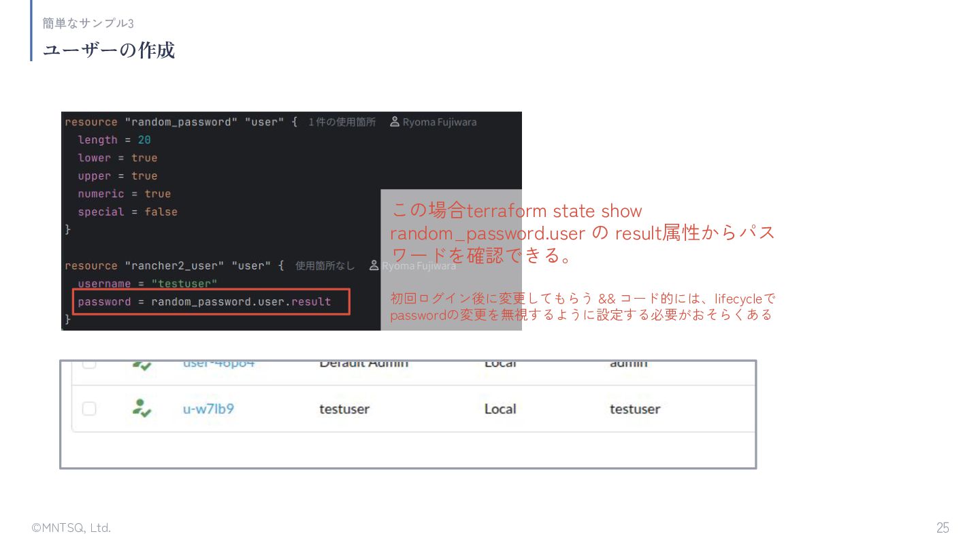Click the author icon on the rancher2_user line
The image size is (980, 551).
tap(374, 265)
